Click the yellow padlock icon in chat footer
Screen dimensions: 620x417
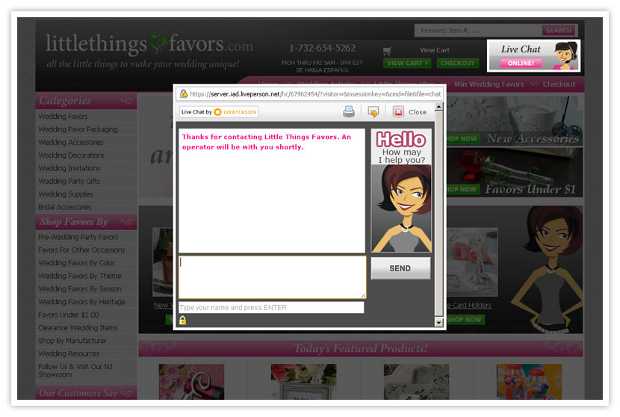click(183, 320)
